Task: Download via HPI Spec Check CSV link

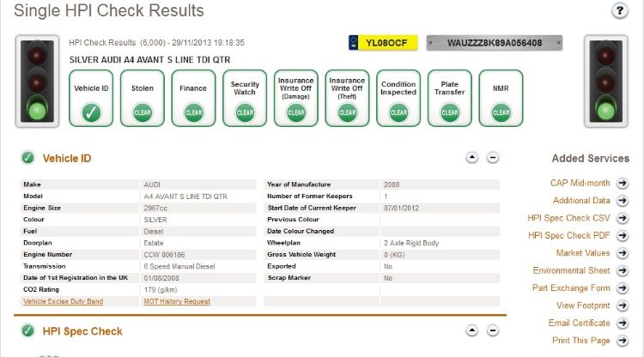Action: pyautogui.click(x=568, y=218)
